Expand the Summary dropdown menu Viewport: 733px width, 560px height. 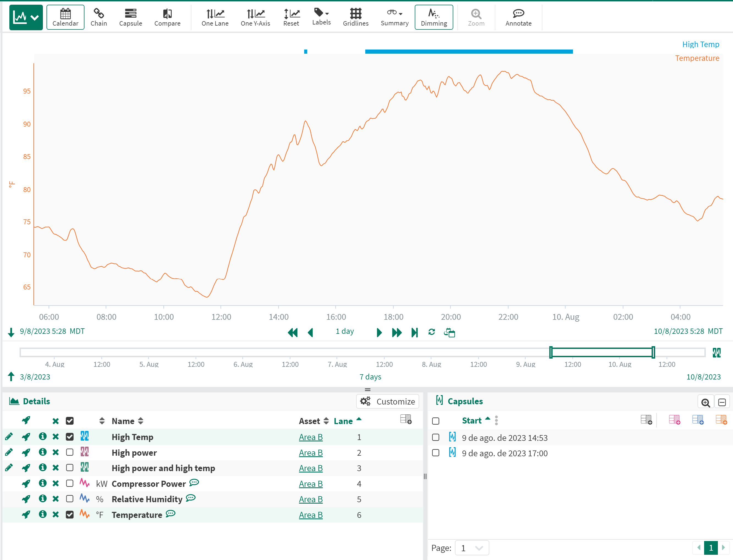tap(394, 17)
